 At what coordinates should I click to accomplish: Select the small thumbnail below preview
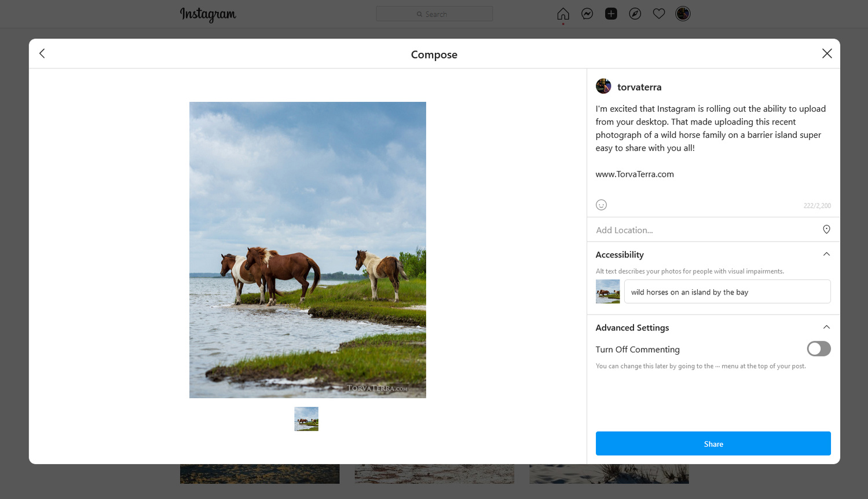(306, 418)
